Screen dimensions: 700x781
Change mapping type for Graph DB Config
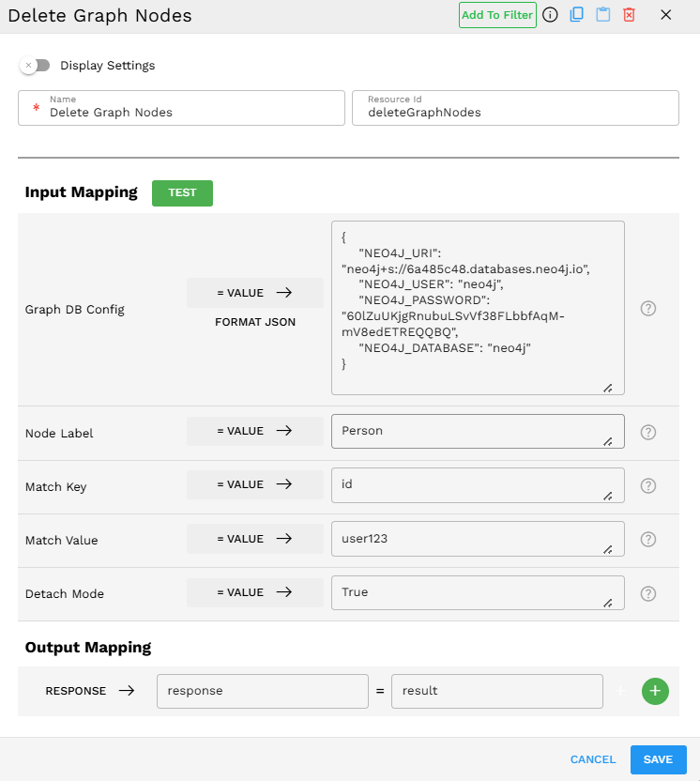pyautogui.click(x=255, y=293)
